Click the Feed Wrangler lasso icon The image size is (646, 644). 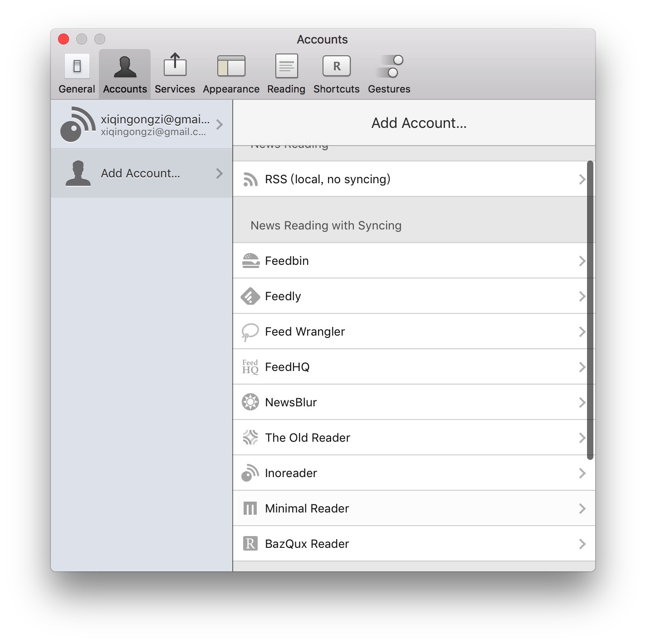coord(250,332)
